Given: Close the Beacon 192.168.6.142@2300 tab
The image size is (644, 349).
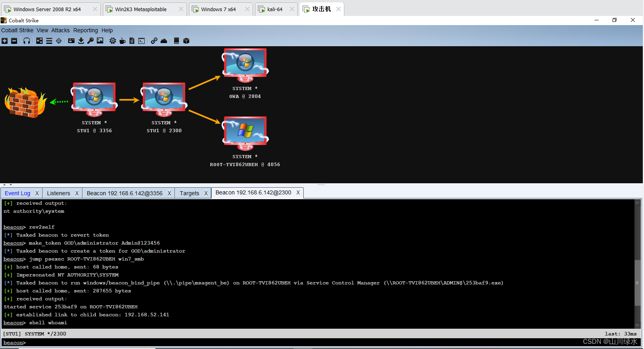Looking at the screenshot, I should pos(298,192).
